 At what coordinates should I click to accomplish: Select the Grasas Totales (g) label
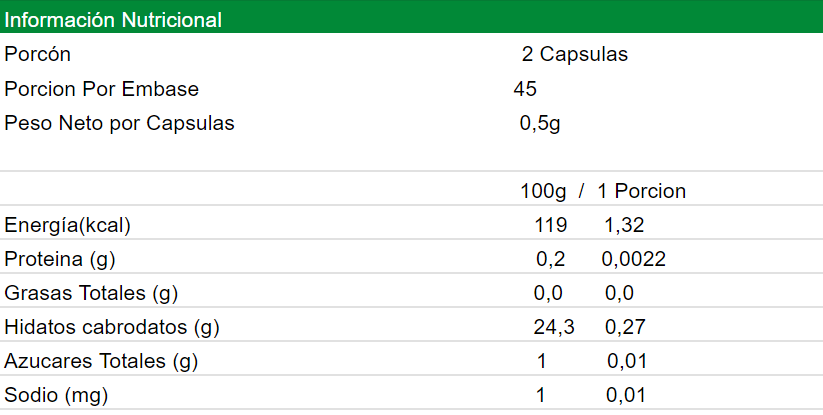[91, 294]
